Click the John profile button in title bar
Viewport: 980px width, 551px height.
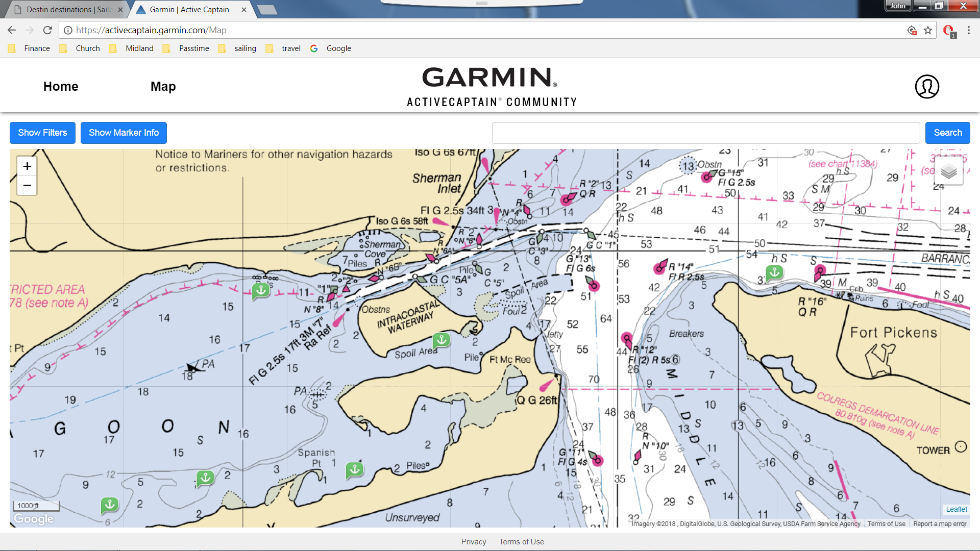coord(897,6)
